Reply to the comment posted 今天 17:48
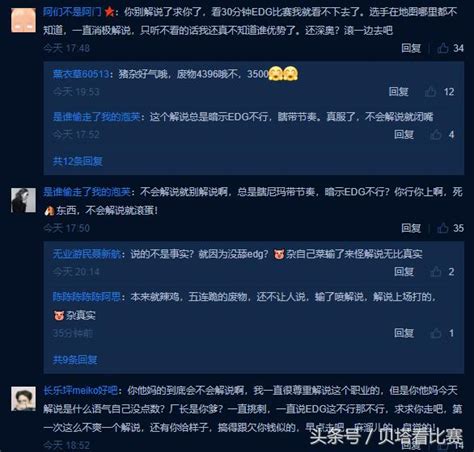The width and height of the screenshot is (474, 452). point(411,48)
